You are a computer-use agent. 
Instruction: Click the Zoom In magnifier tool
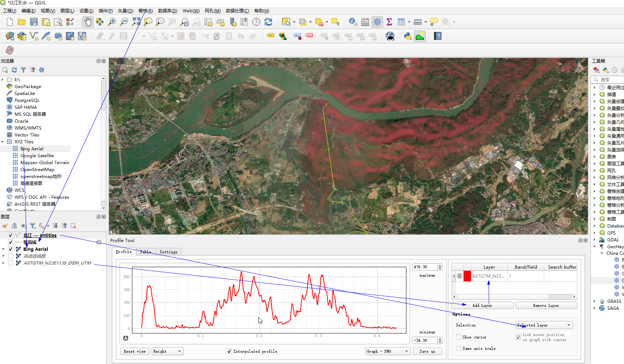tap(112, 22)
